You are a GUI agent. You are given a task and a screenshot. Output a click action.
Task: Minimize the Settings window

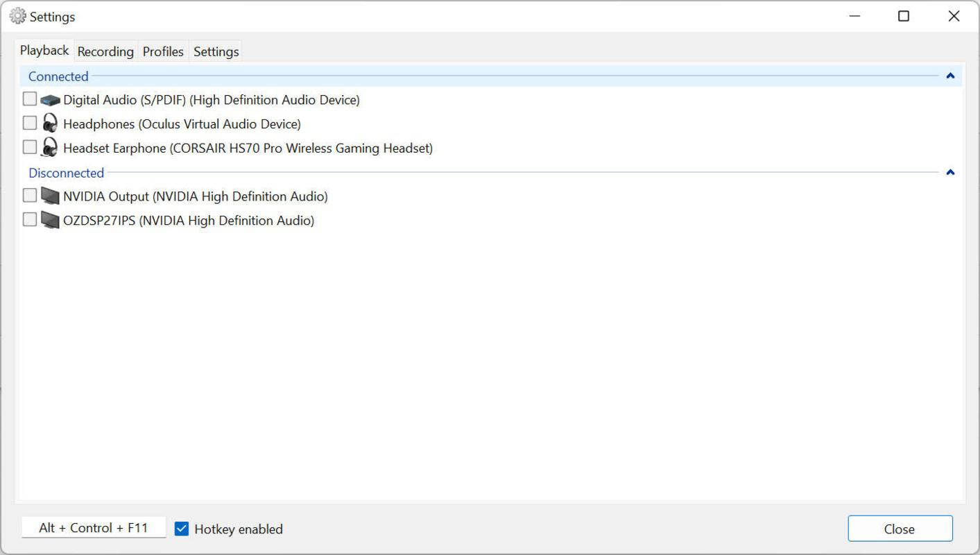click(x=854, y=16)
